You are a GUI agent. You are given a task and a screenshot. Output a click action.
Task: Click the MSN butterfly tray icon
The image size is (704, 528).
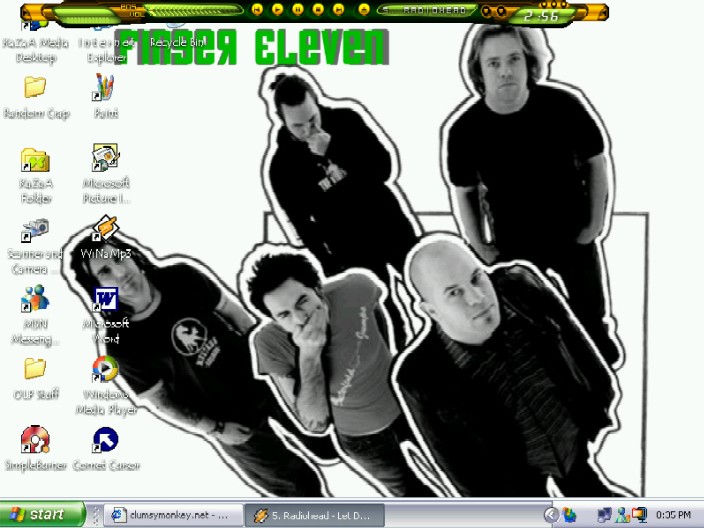pyautogui.click(x=569, y=515)
